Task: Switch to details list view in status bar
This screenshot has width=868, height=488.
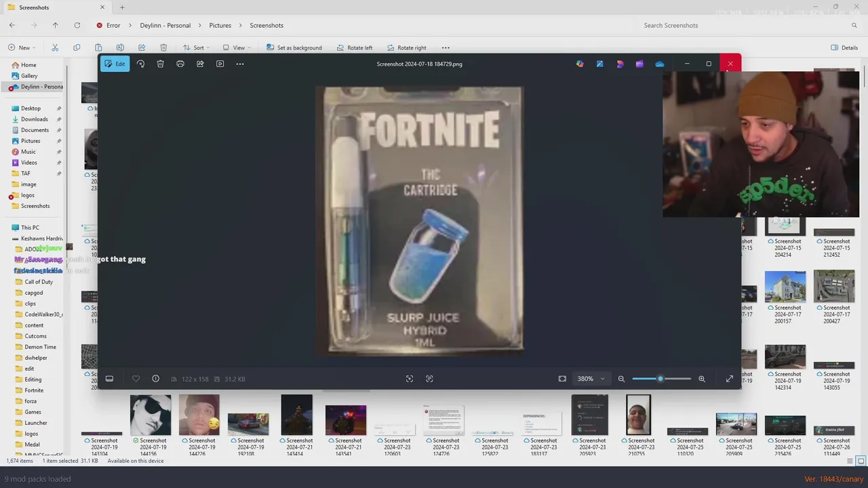Action: click(851, 461)
